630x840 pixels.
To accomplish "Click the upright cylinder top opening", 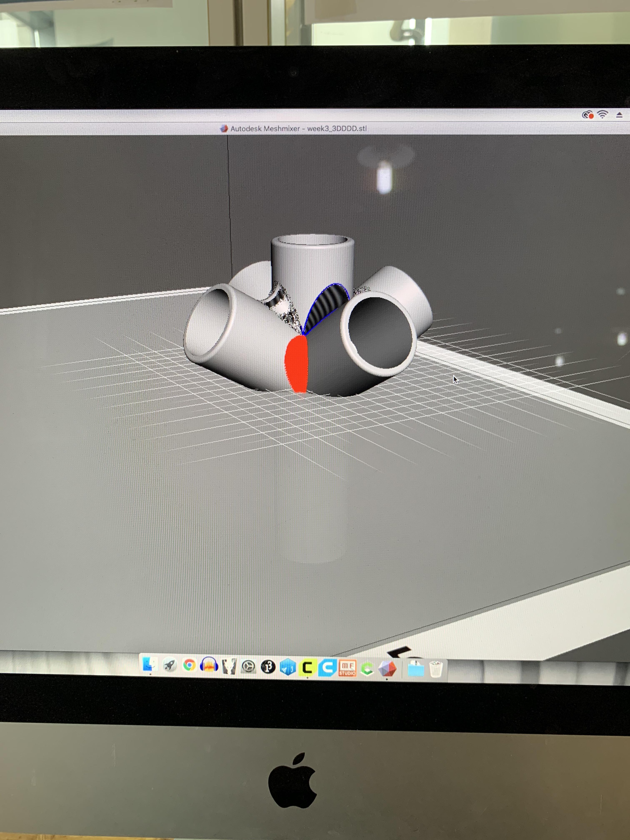I will (313, 240).
